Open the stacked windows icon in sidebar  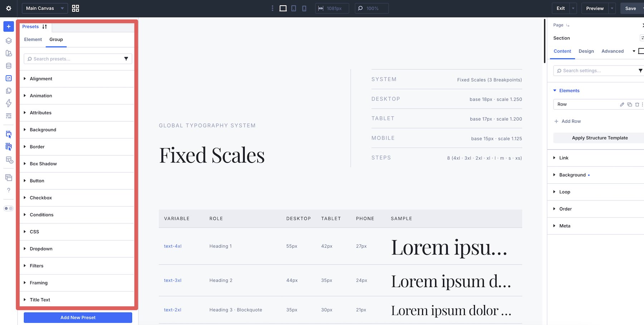point(9,178)
